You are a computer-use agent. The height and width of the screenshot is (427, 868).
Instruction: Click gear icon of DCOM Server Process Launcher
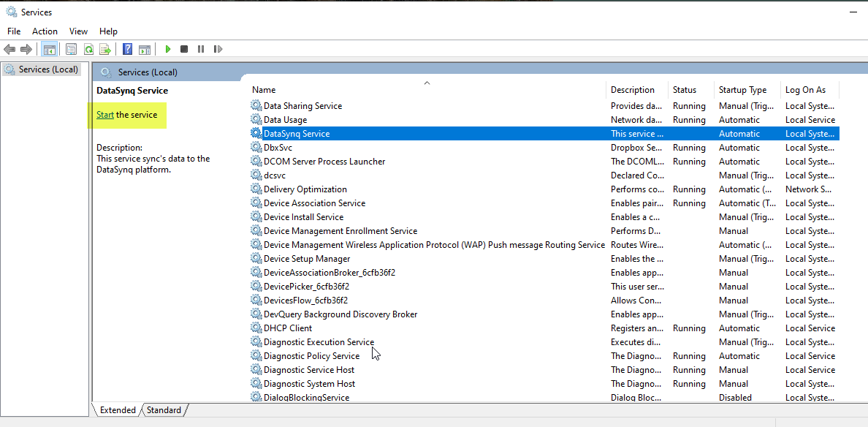[256, 161]
